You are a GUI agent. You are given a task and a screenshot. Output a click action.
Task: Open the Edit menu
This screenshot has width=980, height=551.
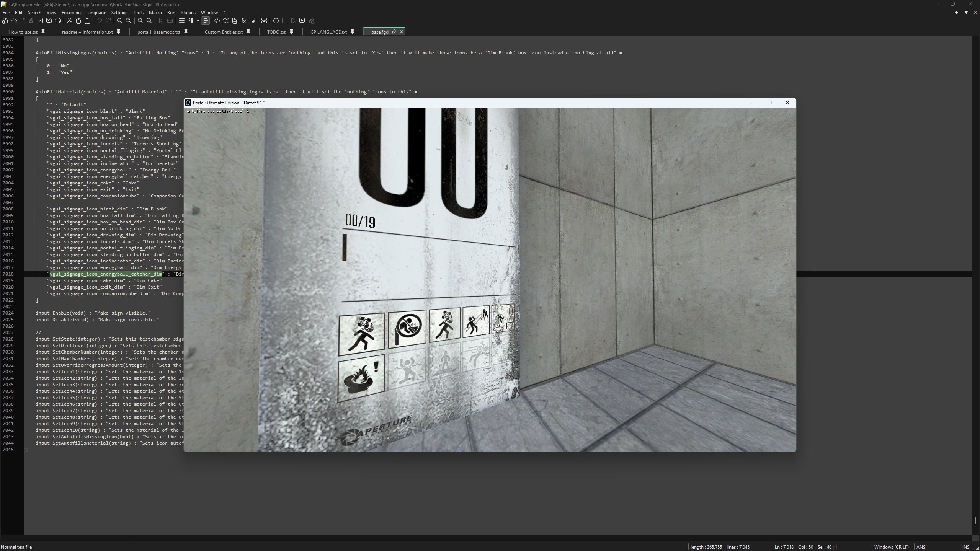pyautogui.click(x=19, y=13)
